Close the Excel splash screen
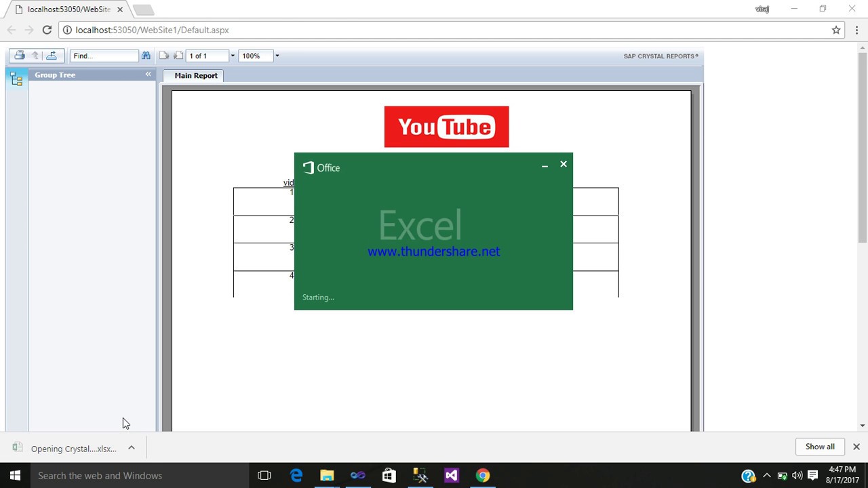 [x=564, y=164]
